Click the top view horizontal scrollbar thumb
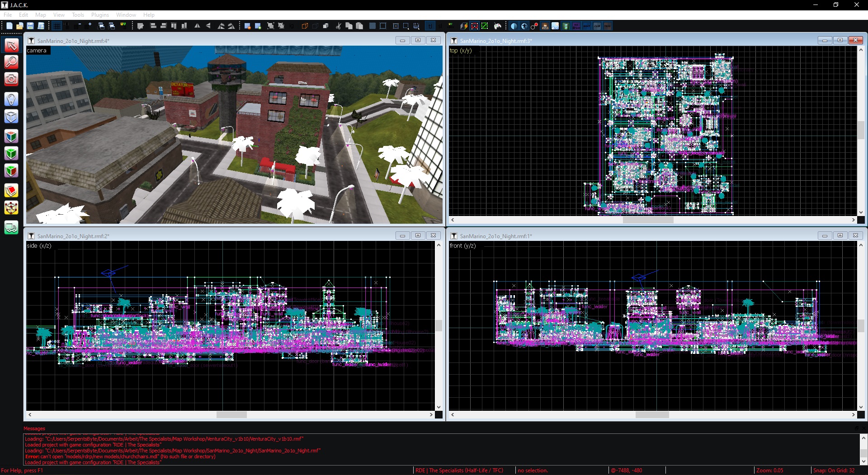 648,220
